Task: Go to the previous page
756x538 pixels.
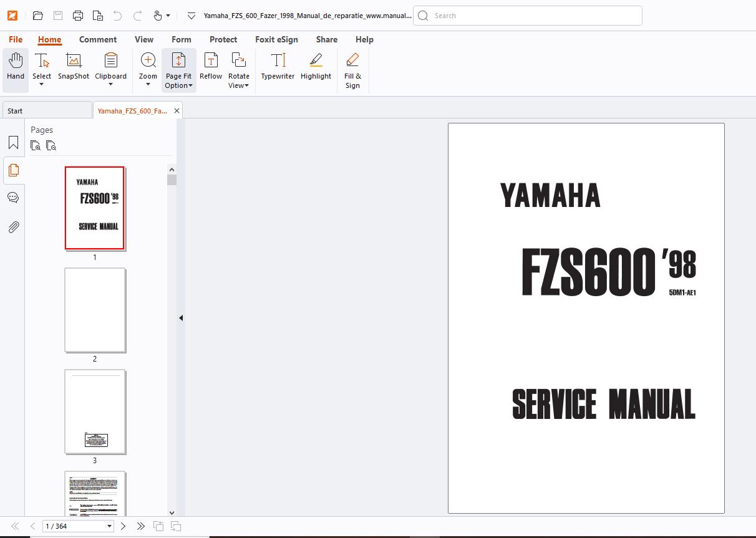Action: 32,526
